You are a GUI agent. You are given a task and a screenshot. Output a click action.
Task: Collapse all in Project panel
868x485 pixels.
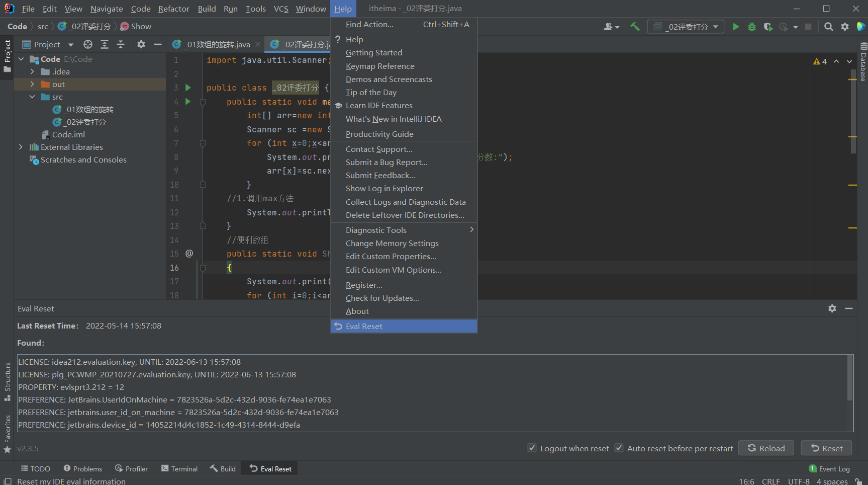click(121, 44)
